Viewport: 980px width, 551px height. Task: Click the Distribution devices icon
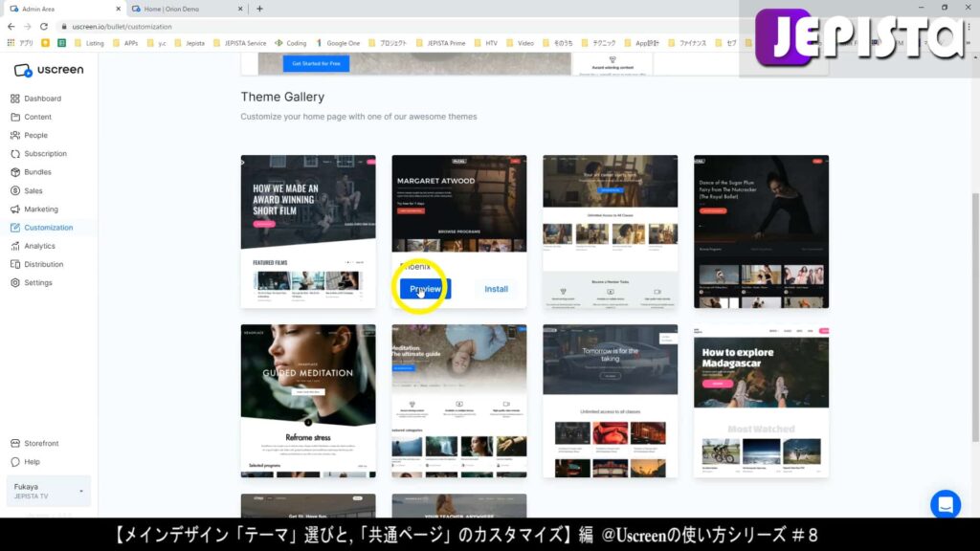tap(15, 264)
